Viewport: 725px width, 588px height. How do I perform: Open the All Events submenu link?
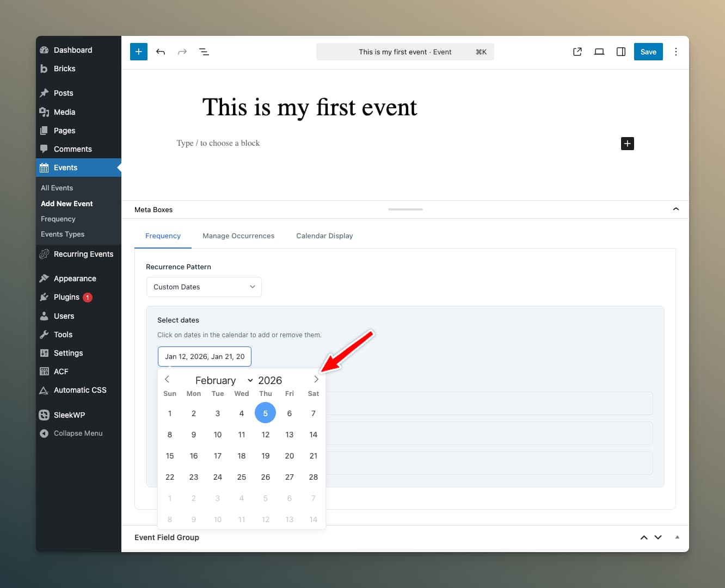coord(57,188)
